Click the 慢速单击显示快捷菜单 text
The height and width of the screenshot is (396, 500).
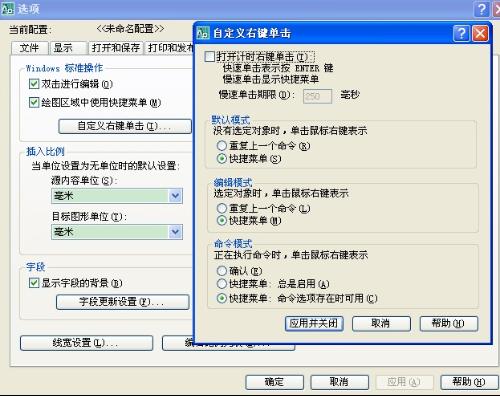(x=270, y=79)
